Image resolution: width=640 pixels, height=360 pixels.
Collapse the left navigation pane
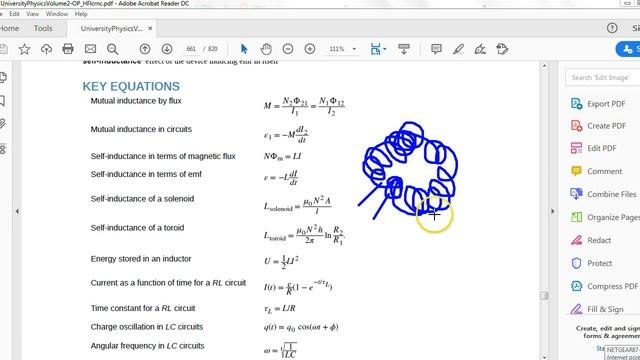(17, 211)
